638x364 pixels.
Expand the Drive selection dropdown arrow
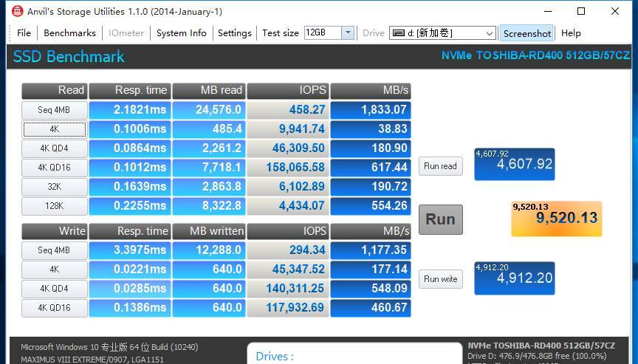click(489, 33)
